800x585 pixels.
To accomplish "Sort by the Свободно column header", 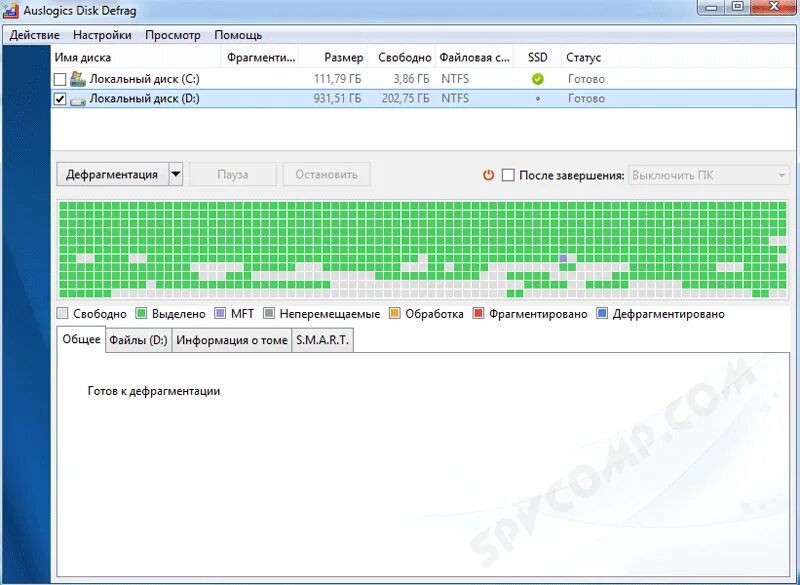I will pyautogui.click(x=402, y=57).
